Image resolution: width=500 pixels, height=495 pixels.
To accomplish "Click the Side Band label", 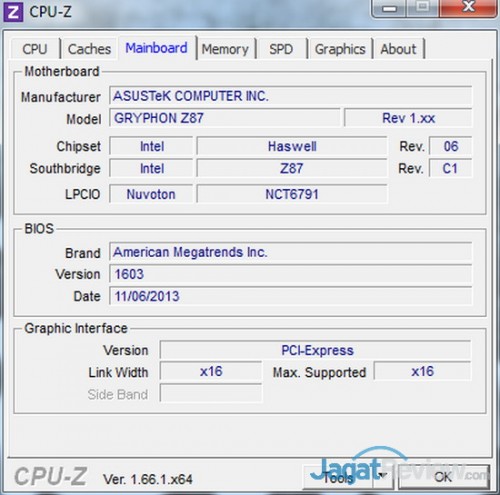I will [x=118, y=394].
